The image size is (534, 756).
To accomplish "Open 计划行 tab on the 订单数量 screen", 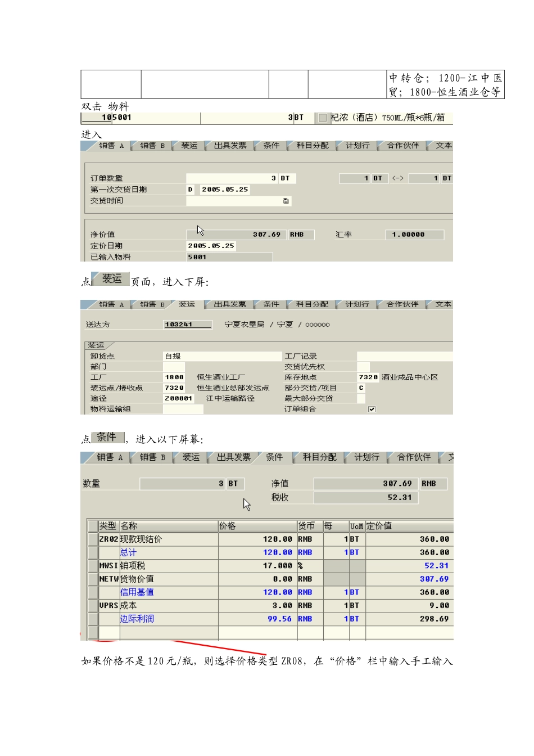I will tap(357, 146).
